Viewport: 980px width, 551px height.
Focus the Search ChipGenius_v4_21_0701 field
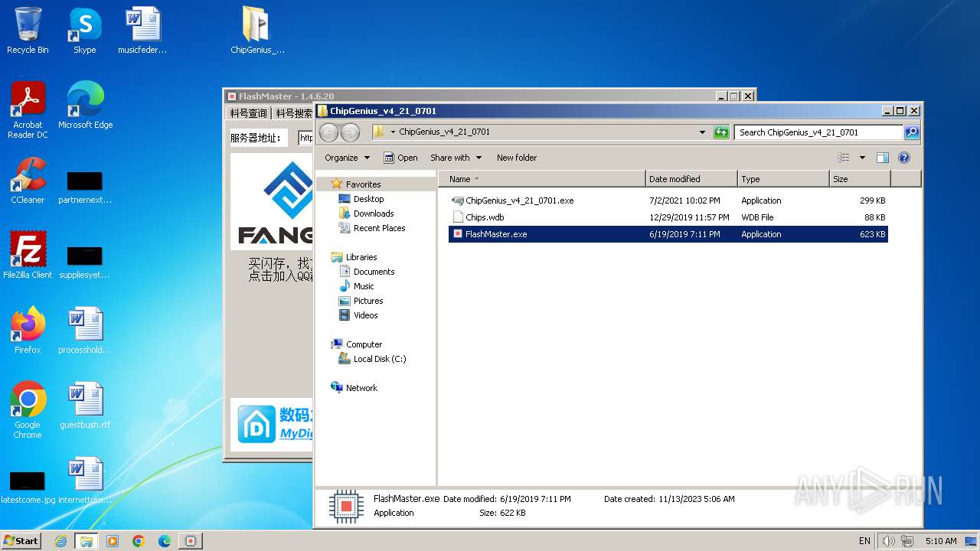click(x=818, y=132)
